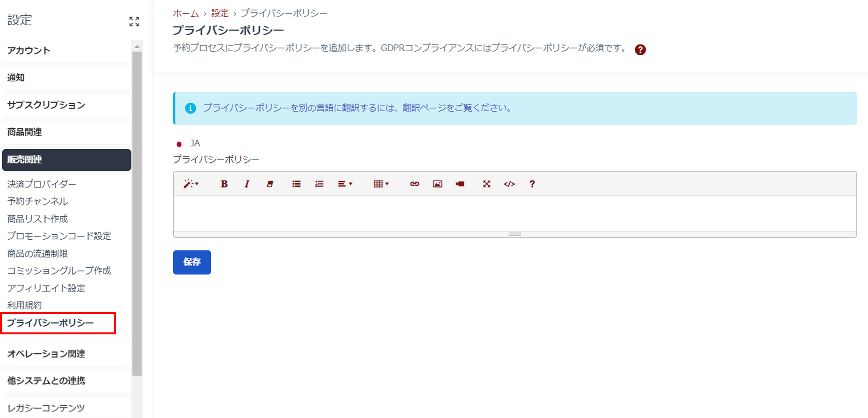Click the eraser clear-formatting icon

pyautogui.click(x=270, y=184)
